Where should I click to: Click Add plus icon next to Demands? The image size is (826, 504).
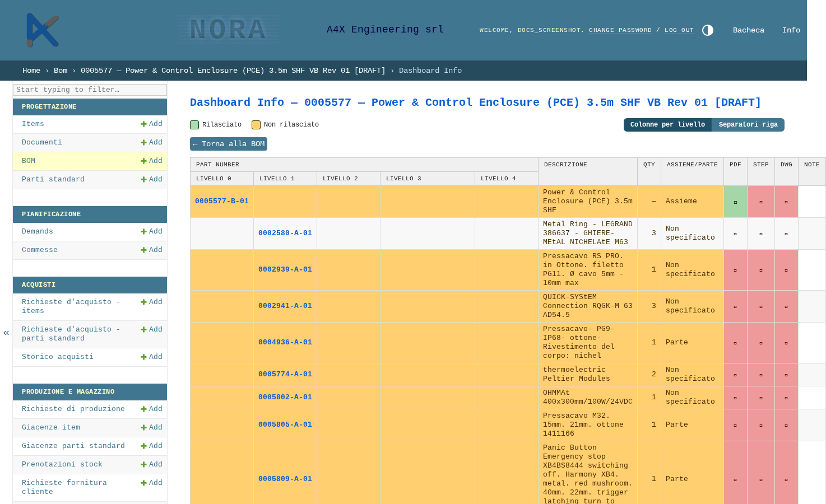(x=151, y=231)
